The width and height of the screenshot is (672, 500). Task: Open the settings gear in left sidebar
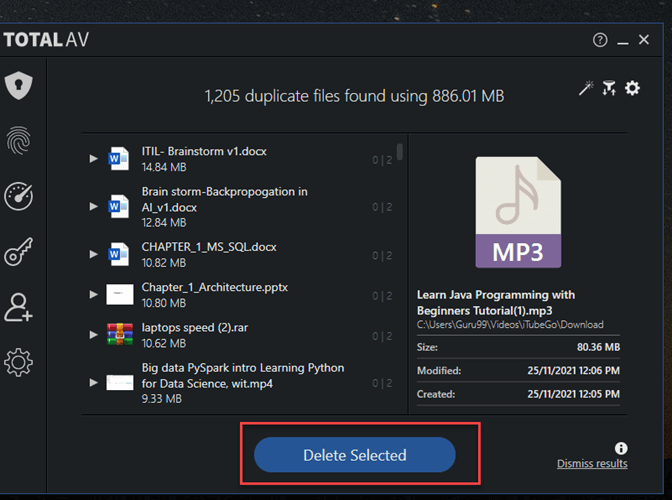pyautogui.click(x=19, y=362)
